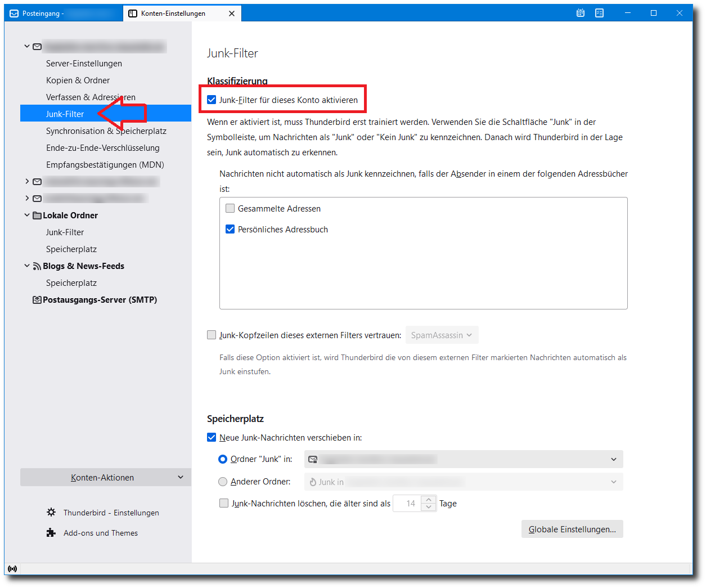Maximize the Thunderbird window
Screen dimensions: 706x588
pyautogui.click(x=654, y=13)
